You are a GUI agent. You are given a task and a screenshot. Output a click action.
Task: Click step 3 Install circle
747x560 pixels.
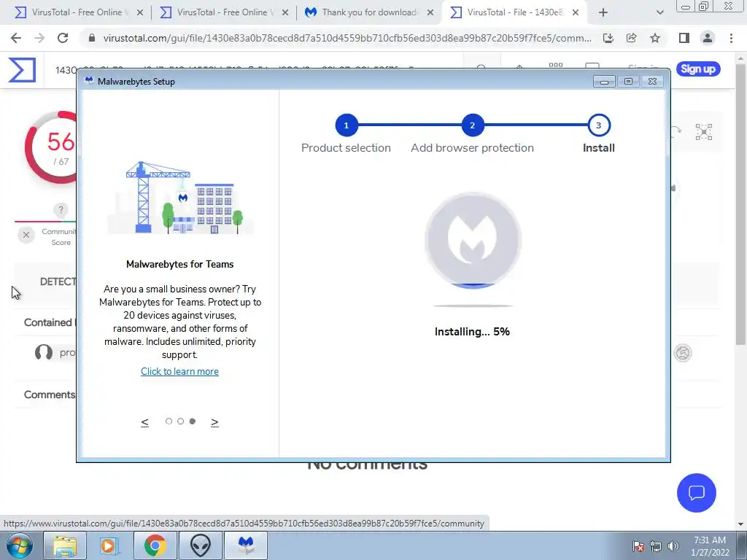coord(599,125)
